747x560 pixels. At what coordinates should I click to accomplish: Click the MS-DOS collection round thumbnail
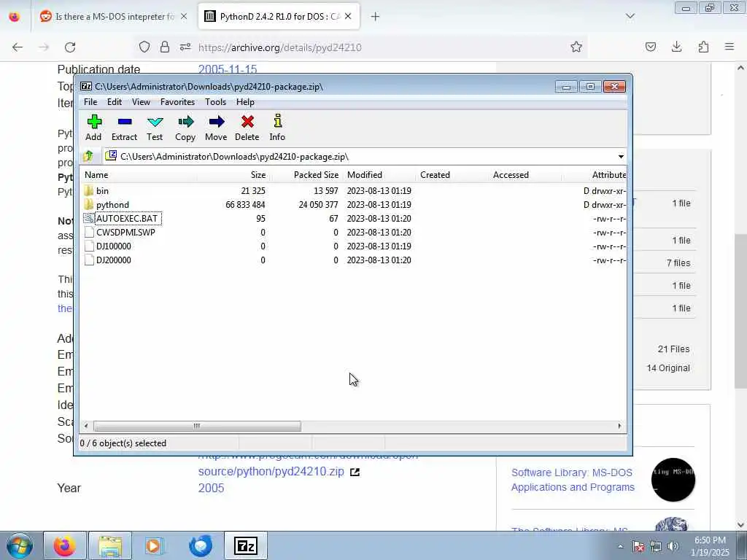tap(673, 480)
